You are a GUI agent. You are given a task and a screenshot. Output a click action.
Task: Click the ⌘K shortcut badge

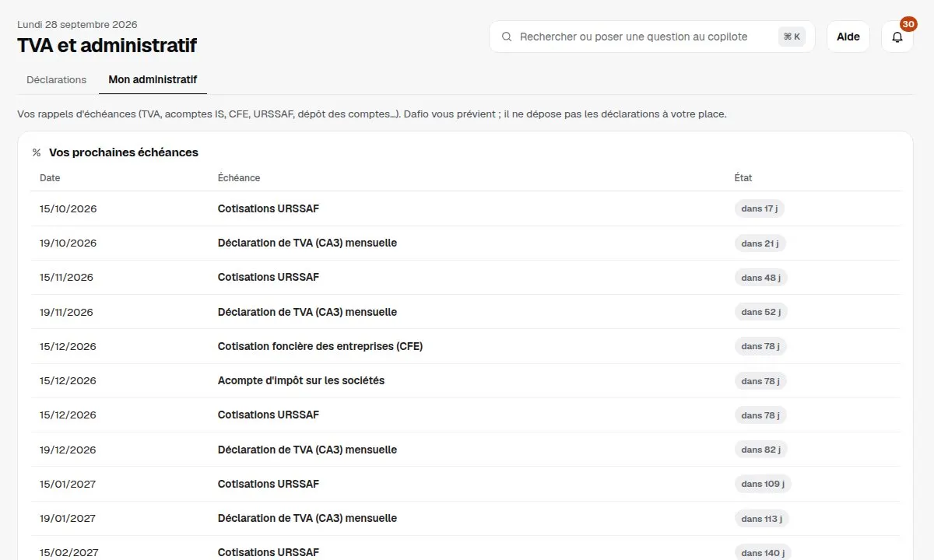792,37
